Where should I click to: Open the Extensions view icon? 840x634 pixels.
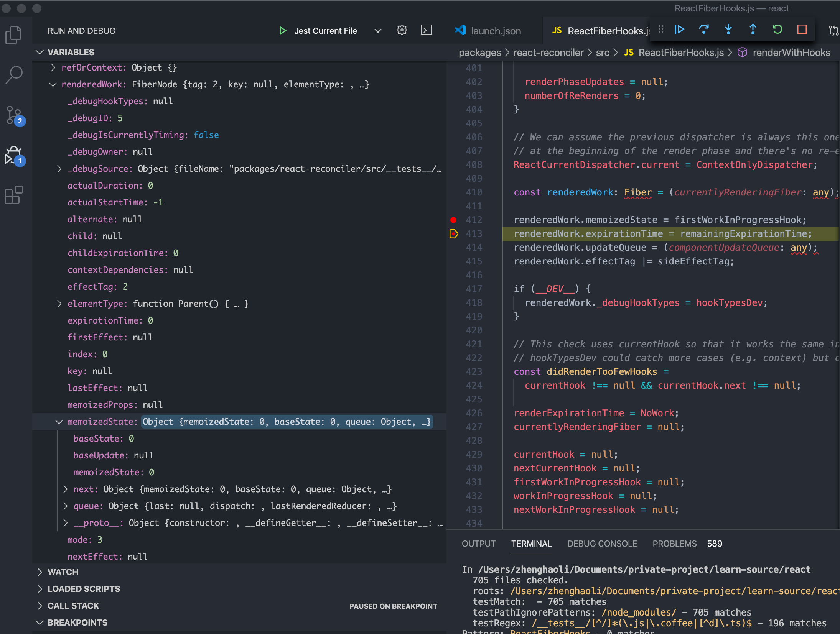pyautogui.click(x=14, y=195)
